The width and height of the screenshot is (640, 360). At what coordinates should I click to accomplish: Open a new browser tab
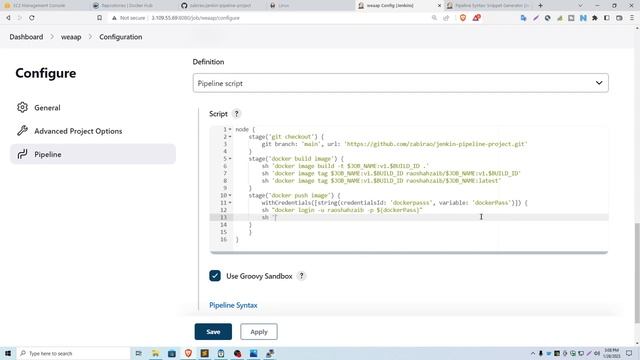click(x=540, y=6)
